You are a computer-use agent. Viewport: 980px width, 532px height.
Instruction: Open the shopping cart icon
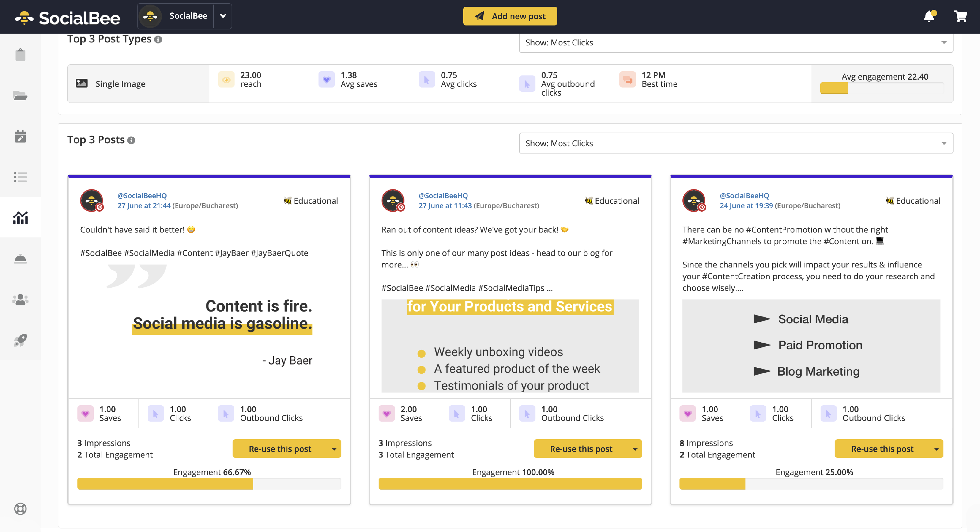coord(961,16)
